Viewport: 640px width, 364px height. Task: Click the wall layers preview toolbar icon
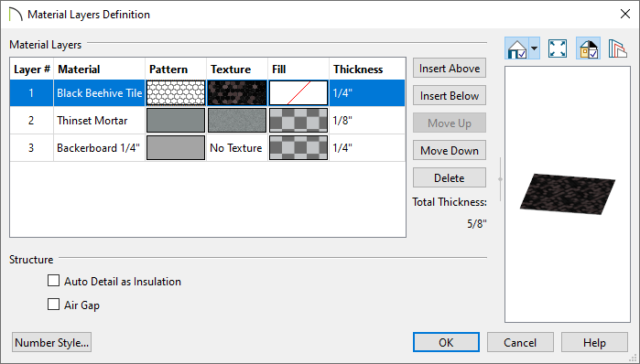[x=617, y=48]
